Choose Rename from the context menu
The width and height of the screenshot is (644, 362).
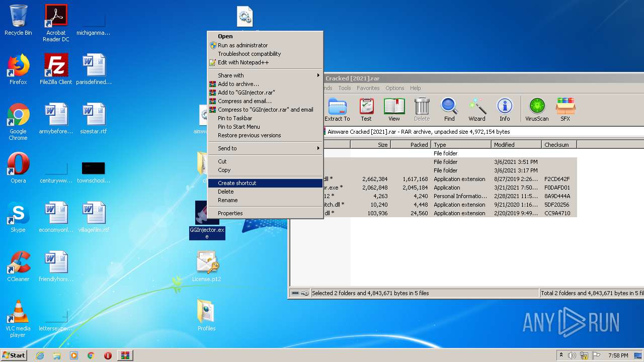(265, 200)
